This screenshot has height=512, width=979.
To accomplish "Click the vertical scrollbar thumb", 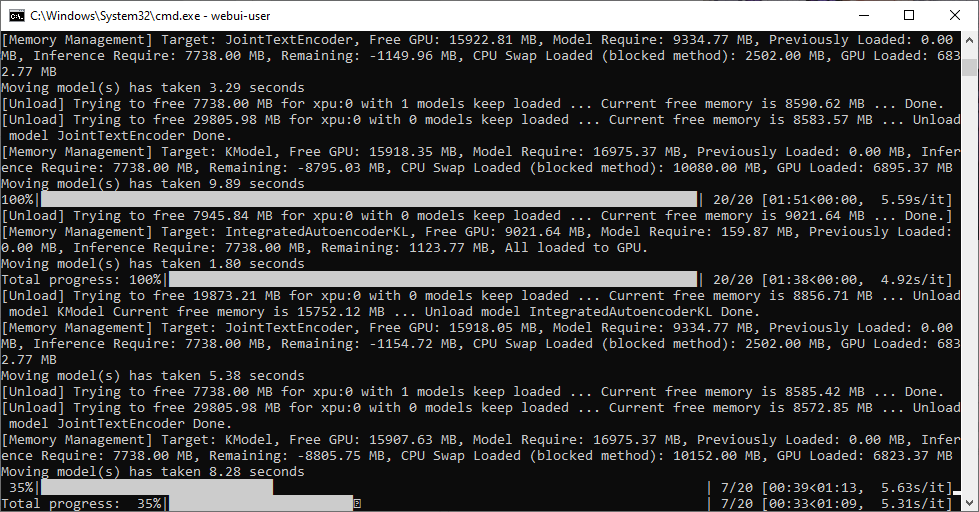I will point(969,67).
